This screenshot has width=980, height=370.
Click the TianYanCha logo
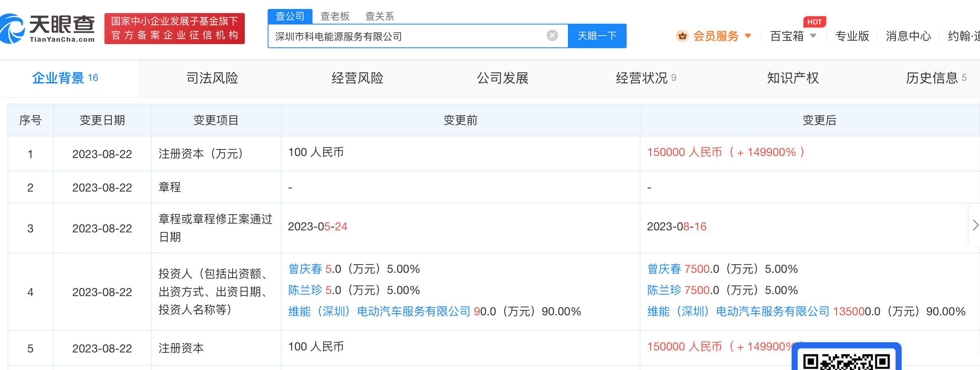tap(47, 29)
